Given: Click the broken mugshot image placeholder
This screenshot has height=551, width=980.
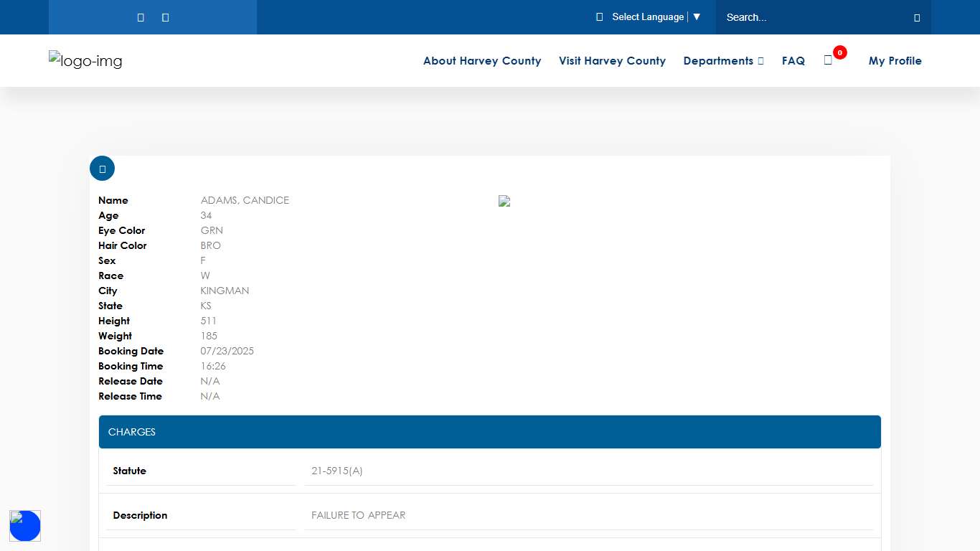Looking at the screenshot, I should click(504, 201).
